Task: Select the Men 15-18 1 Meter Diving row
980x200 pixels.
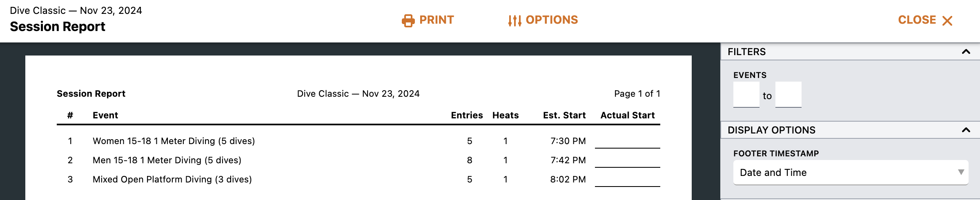Action: [167, 160]
